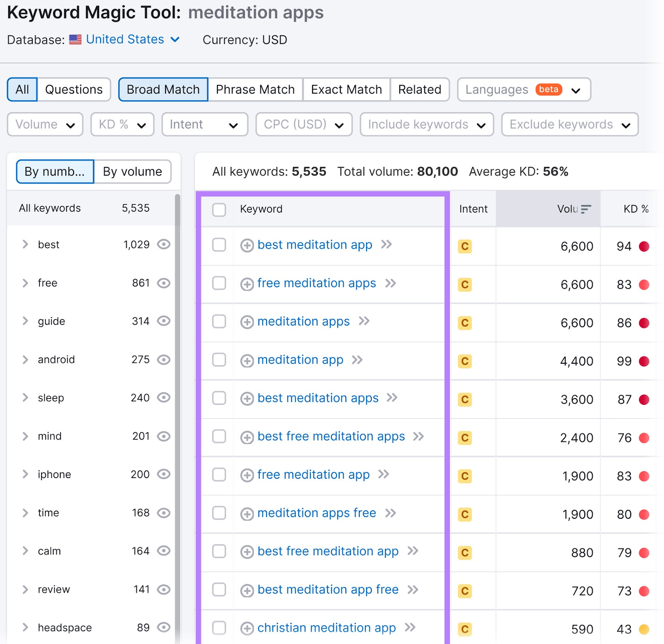Click the plus icon beside 'best meditation app free'
This screenshot has width=664, height=644.
[x=247, y=591]
